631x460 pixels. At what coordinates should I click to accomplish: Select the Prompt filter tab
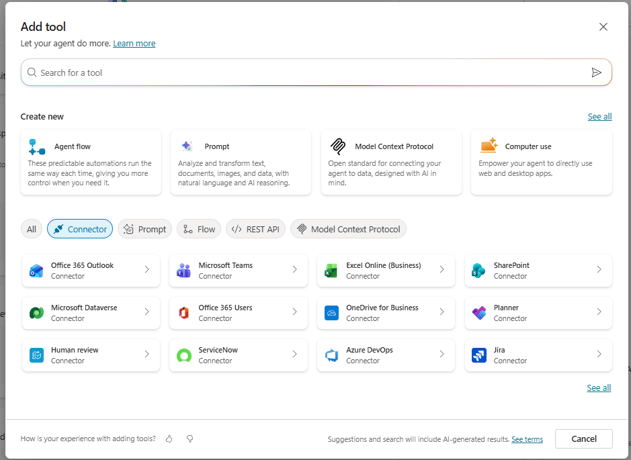pyautogui.click(x=144, y=229)
